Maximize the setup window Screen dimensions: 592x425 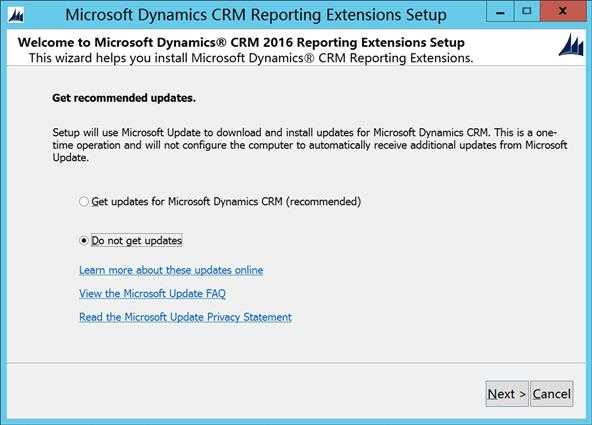pos(527,12)
